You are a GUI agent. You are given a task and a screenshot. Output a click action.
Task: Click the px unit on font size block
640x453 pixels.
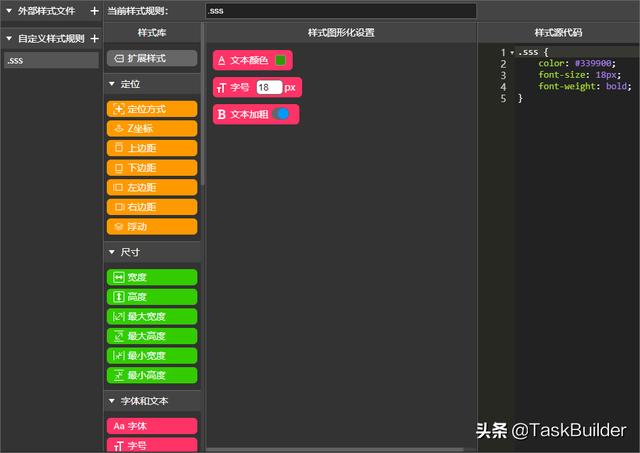point(290,88)
